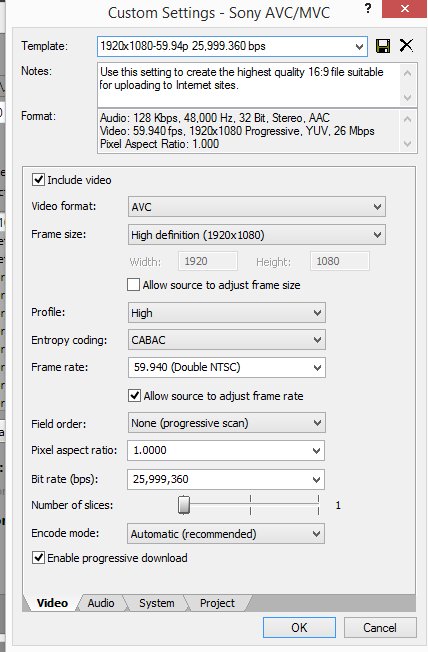Expand the Video format dropdown
Screen dimensions: 428x652
[257, 207]
